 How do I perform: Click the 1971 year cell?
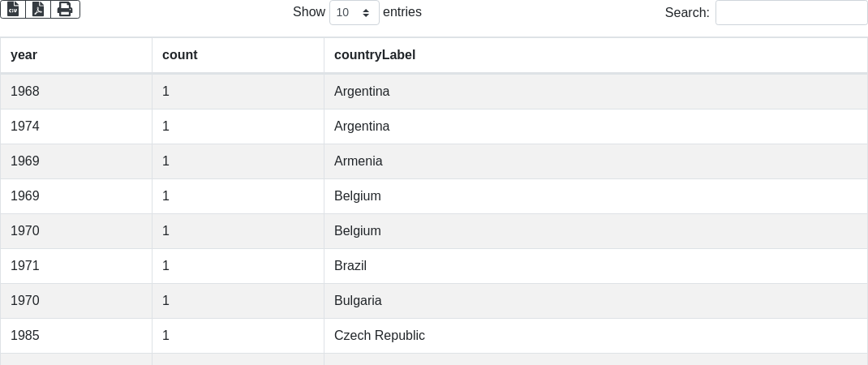(25, 266)
